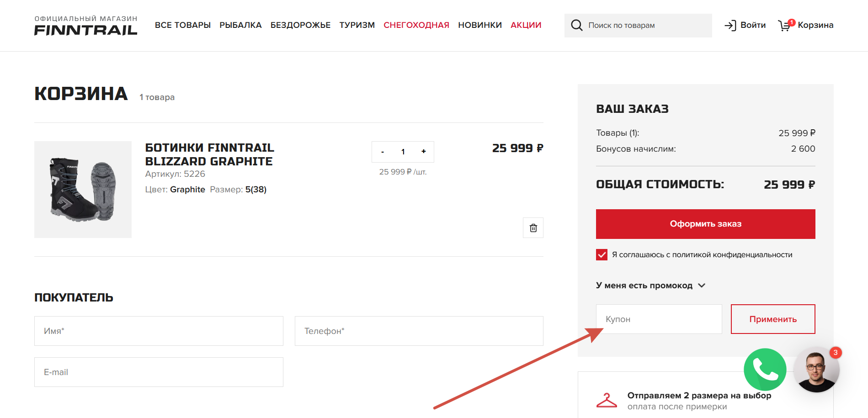The image size is (868, 418).
Task: Click the 'Отправляем 2 размера на выбор' text
Action: [x=699, y=395]
